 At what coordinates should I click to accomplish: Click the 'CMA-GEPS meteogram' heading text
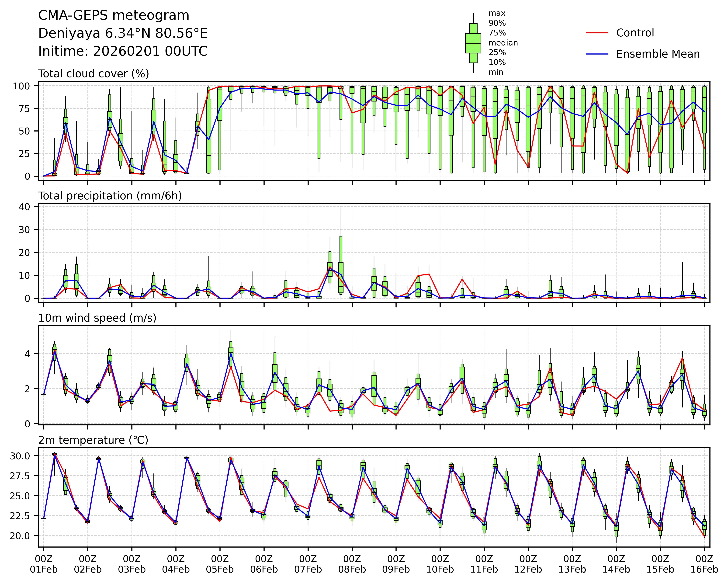[114, 16]
